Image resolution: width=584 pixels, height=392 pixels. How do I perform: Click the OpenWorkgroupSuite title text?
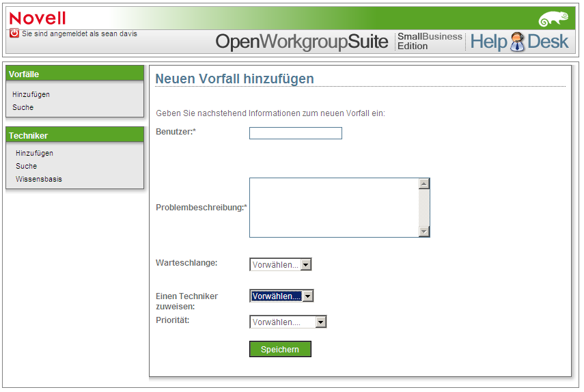302,42
